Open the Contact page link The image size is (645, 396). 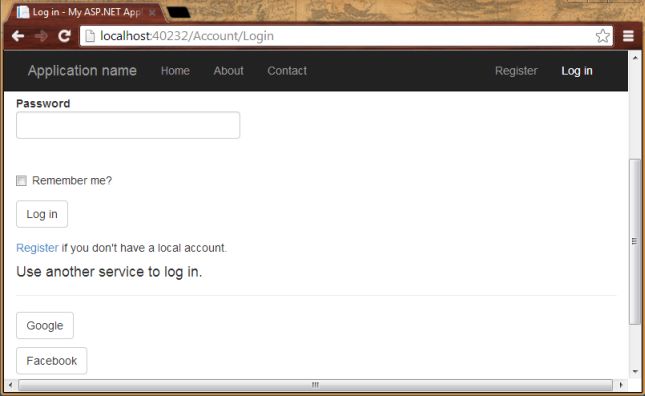[x=287, y=71]
